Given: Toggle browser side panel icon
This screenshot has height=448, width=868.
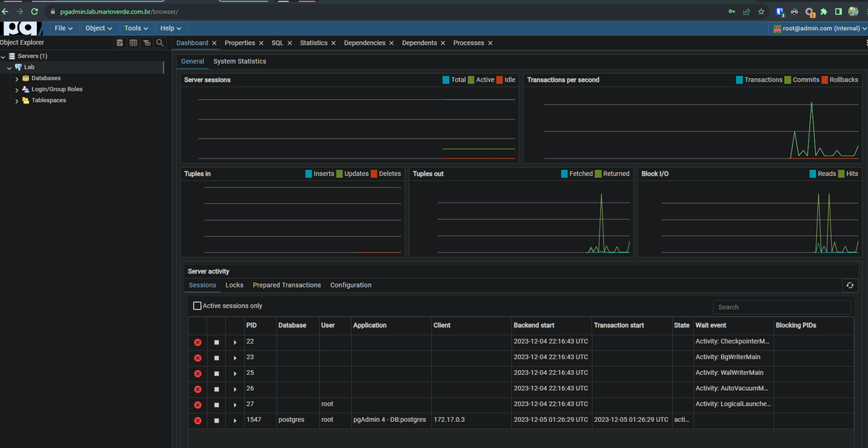Looking at the screenshot, I should point(838,12).
